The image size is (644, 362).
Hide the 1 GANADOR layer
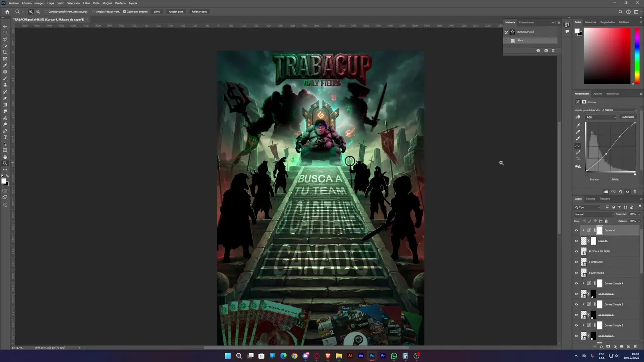click(577, 262)
